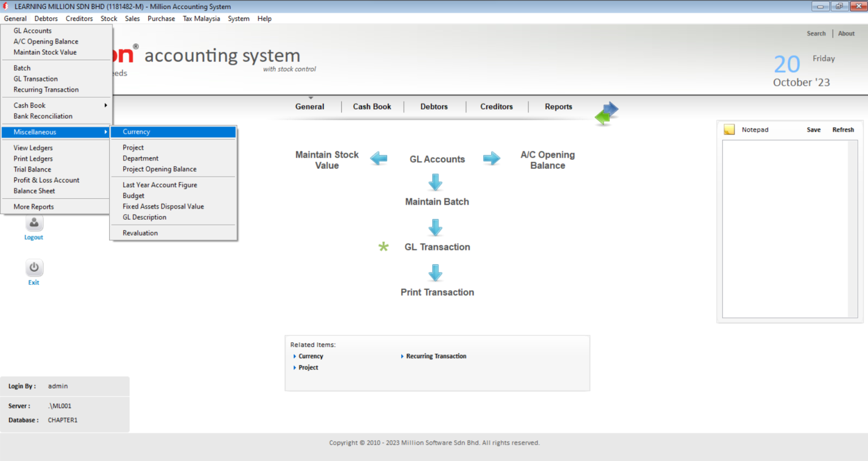Click the down arrow below GL Accounts
This screenshot has height=461, width=868.
pyautogui.click(x=435, y=182)
